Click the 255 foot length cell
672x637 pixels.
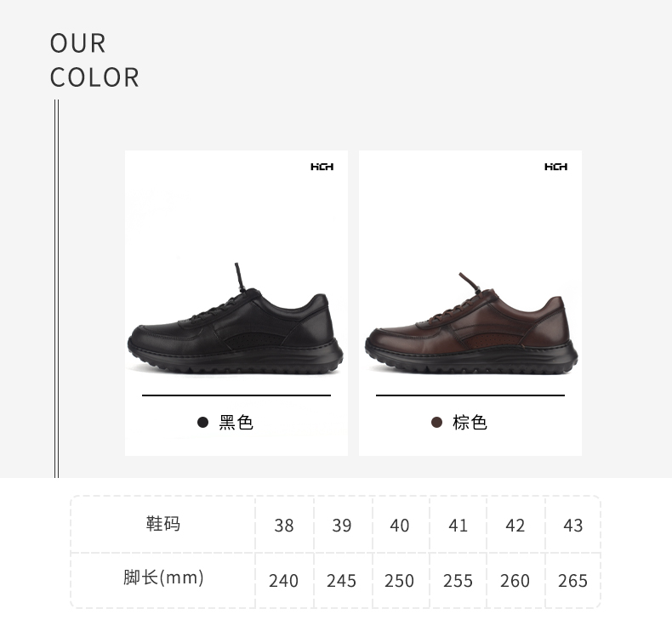[458, 581]
